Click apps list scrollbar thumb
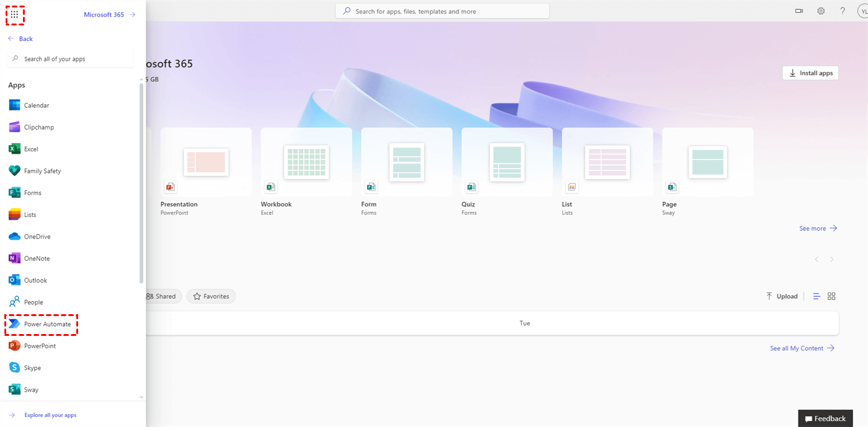The width and height of the screenshot is (868, 427). [141, 183]
